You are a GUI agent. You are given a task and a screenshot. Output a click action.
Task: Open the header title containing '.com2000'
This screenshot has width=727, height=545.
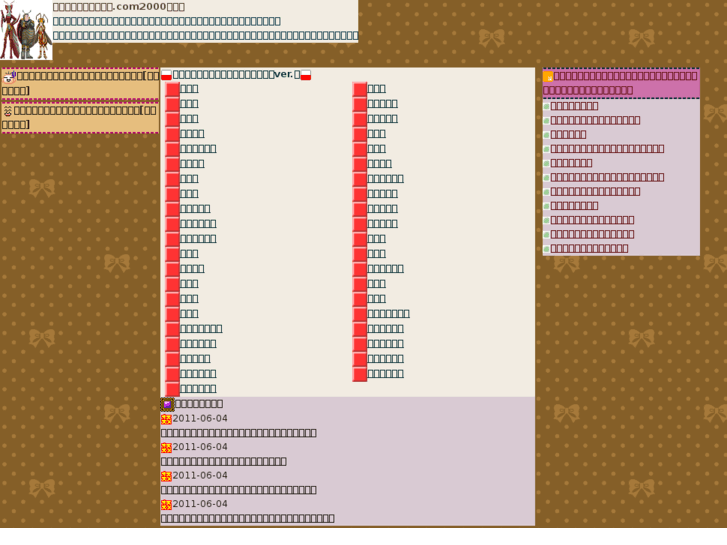coord(119,7)
